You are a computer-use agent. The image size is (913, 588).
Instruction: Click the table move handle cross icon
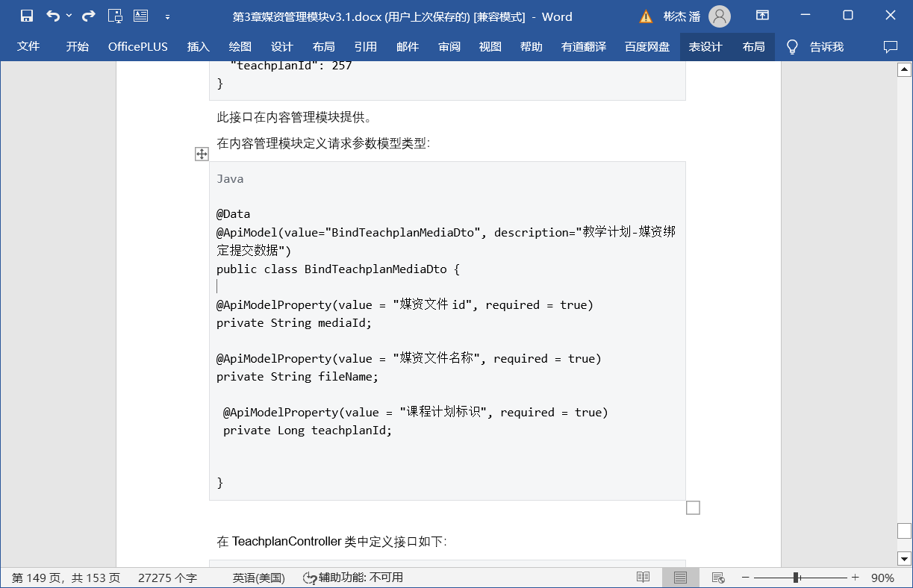[x=202, y=154]
